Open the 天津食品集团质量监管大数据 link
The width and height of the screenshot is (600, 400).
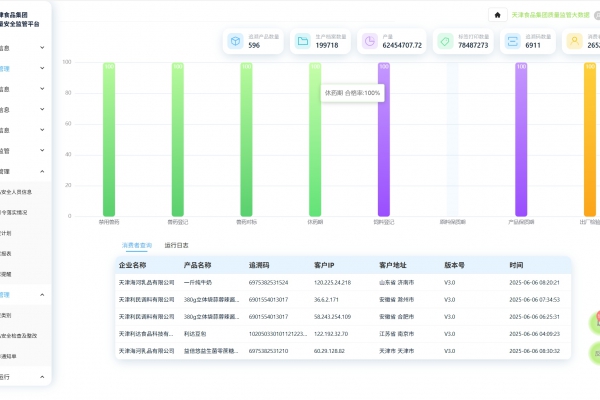550,15
